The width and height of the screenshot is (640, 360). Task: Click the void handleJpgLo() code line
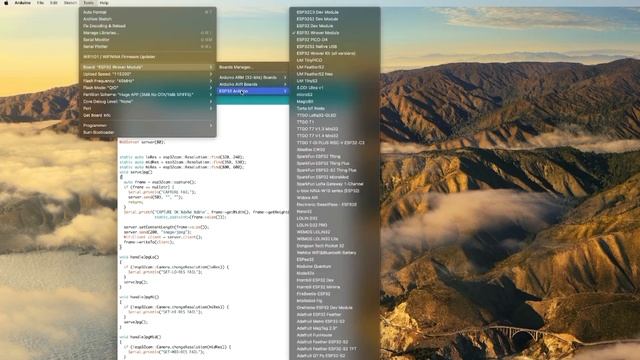coord(139,258)
